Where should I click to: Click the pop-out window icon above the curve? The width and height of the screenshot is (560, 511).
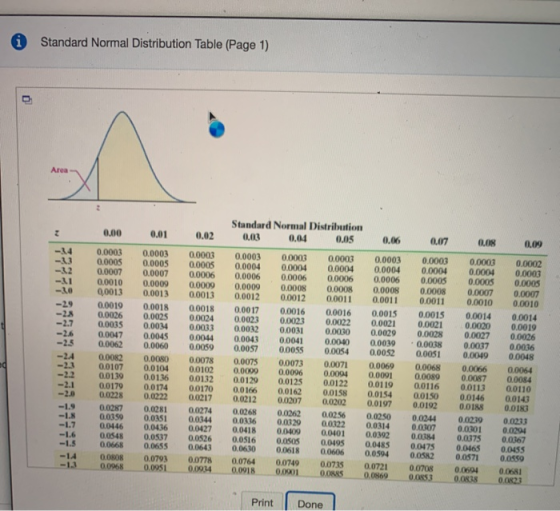click(x=27, y=99)
